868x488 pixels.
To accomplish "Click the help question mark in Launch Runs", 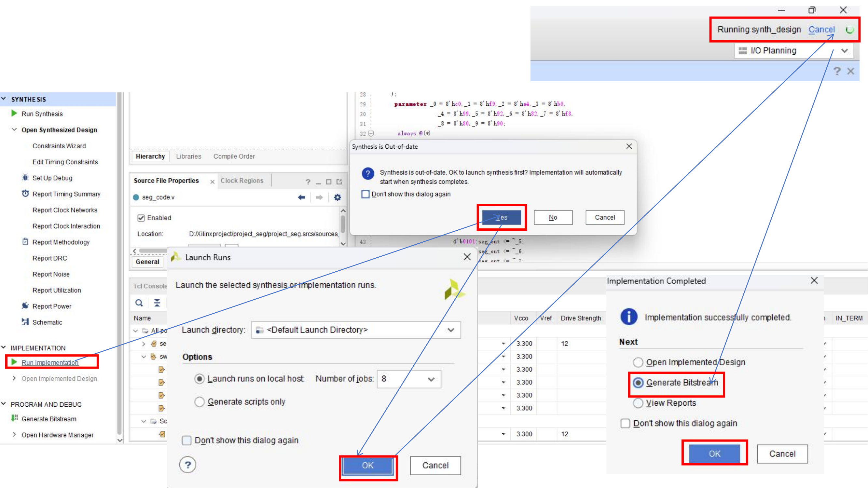I will (188, 465).
